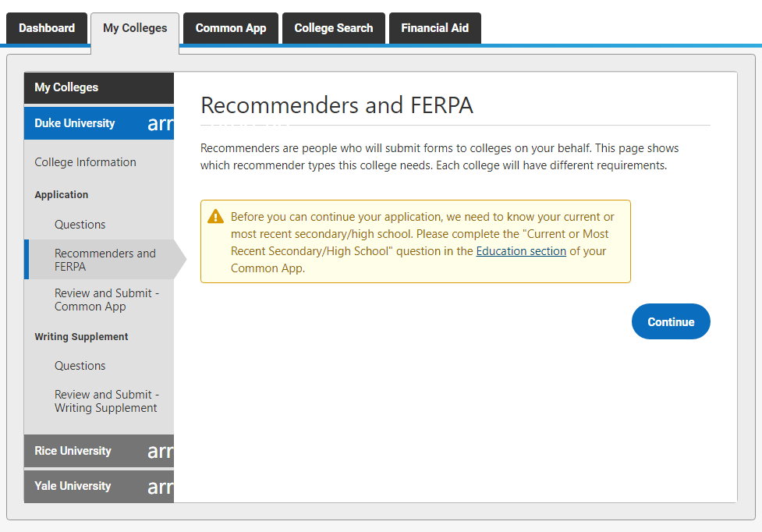Viewport: 762px width, 532px height.
Task: Open Questions under Writing Supplement
Action: tap(80, 366)
